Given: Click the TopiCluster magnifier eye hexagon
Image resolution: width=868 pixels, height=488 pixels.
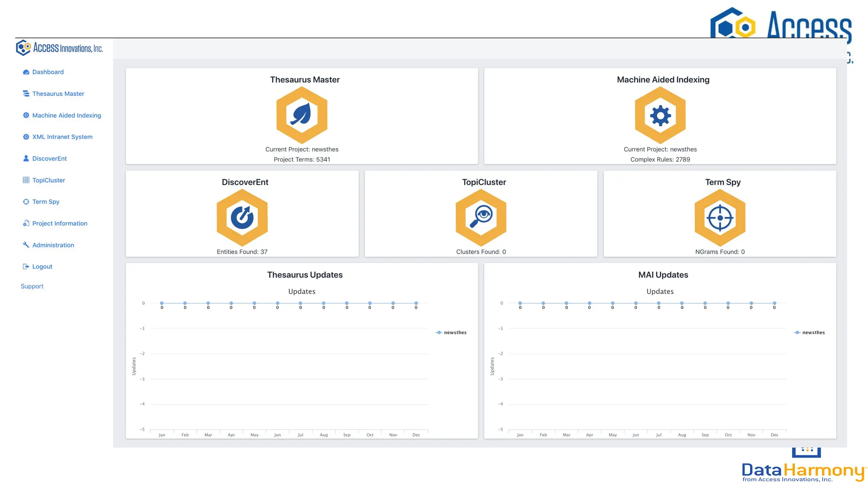Looking at the screenshot, I should coord(481,218).
